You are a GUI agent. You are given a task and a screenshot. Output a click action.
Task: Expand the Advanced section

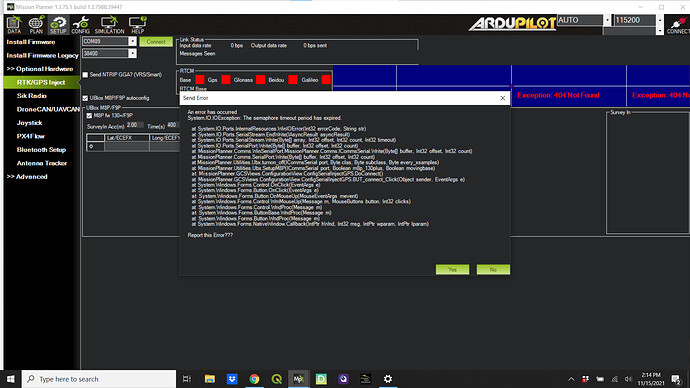(27, 176)
